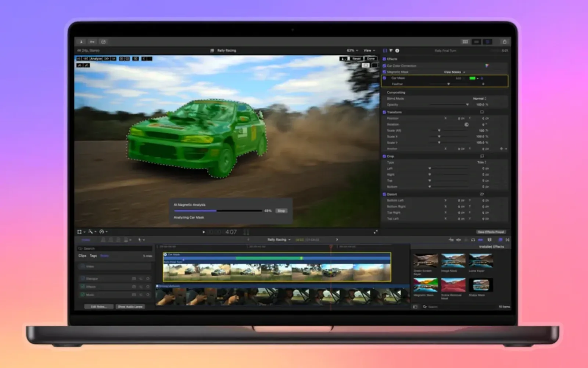Select the Roles tab in the sidebar
Screen dimensions: 588x368
point(105,256)
